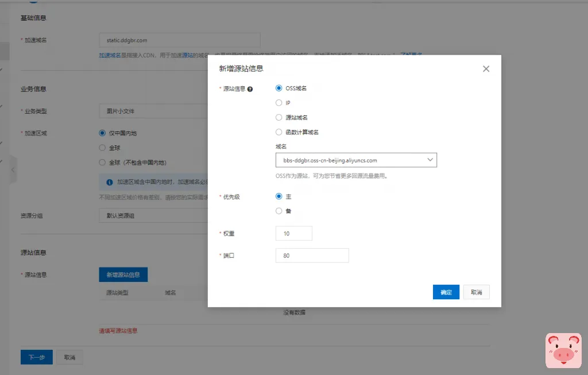588x375 pixels.
Task: Set priority to 备
Action: [278, 211]
